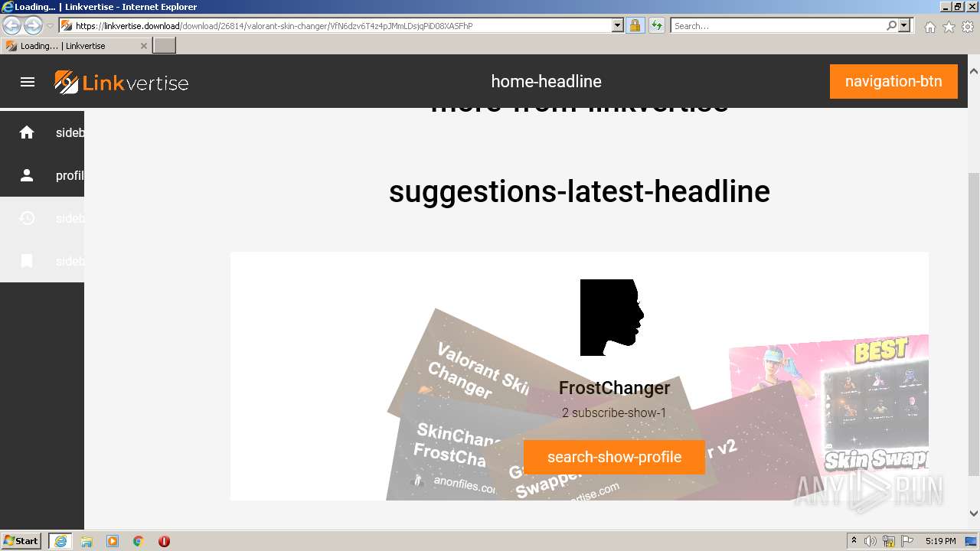
Task: Open the bookmark sidebar icon
Action: point(27,261)
